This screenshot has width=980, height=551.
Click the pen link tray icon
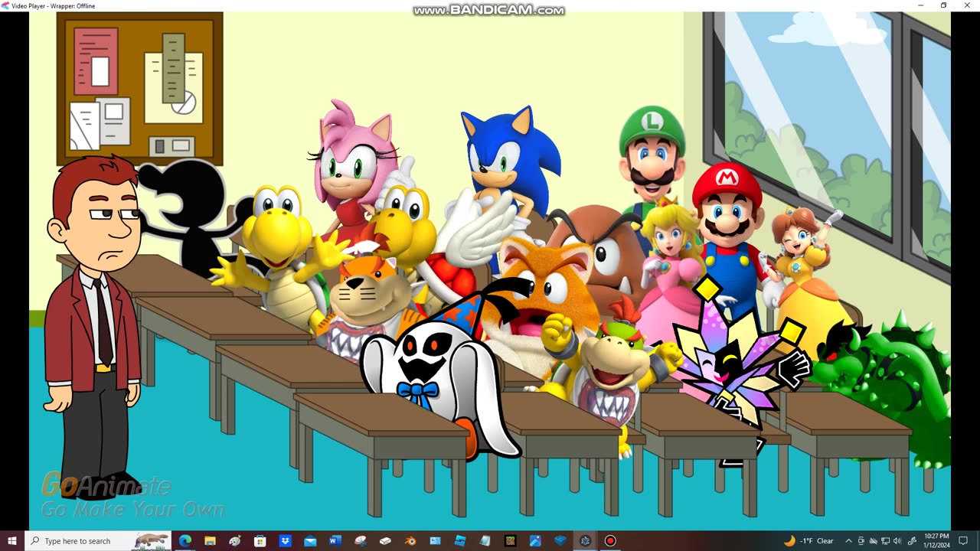coord(911,541)
